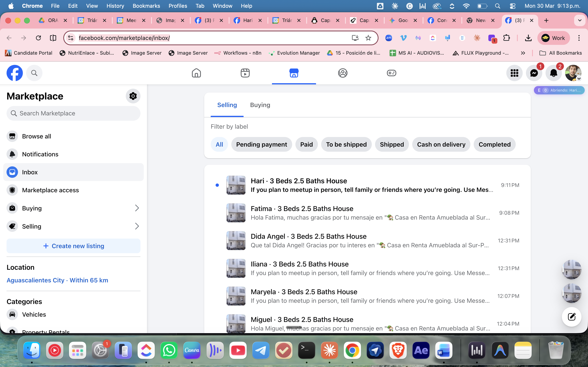Click the new message compose icon
Image resolution: width=588 pixels, height=367 pixels.
point(571,317)
